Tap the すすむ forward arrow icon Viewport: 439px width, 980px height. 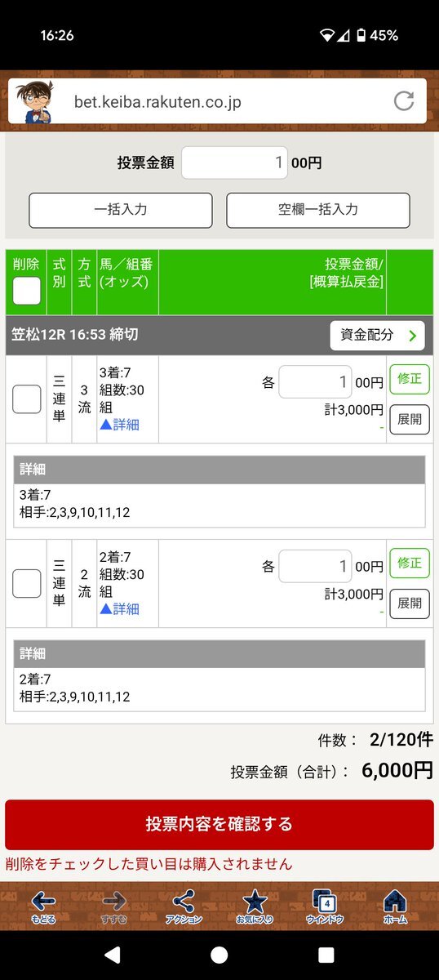(114, 901)
